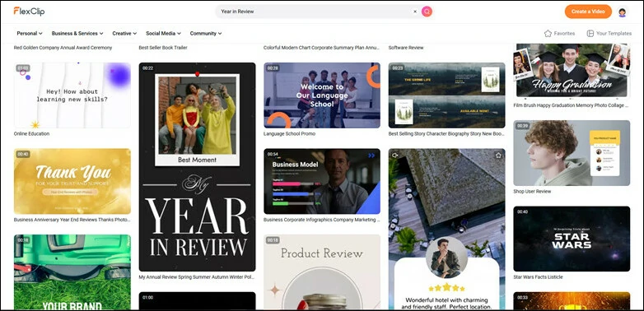Click the Online Education title text

[31, 134]
